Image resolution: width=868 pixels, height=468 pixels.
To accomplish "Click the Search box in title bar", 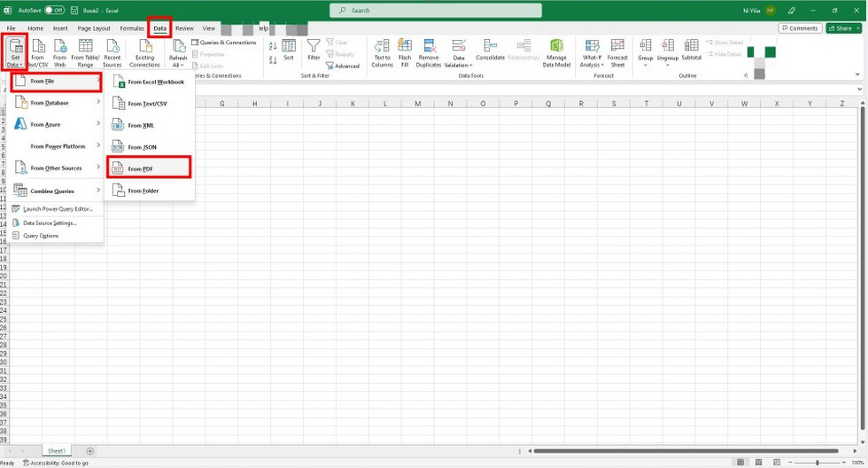I will pos(434,11).
